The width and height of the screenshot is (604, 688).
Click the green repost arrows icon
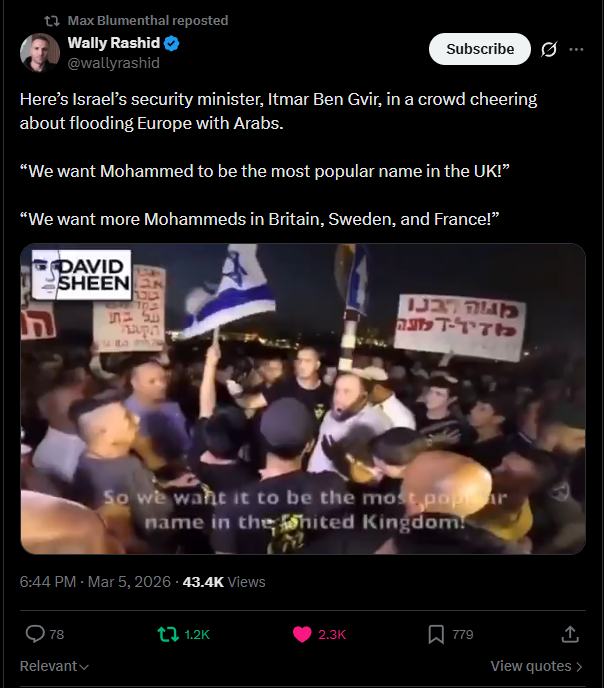168,634
